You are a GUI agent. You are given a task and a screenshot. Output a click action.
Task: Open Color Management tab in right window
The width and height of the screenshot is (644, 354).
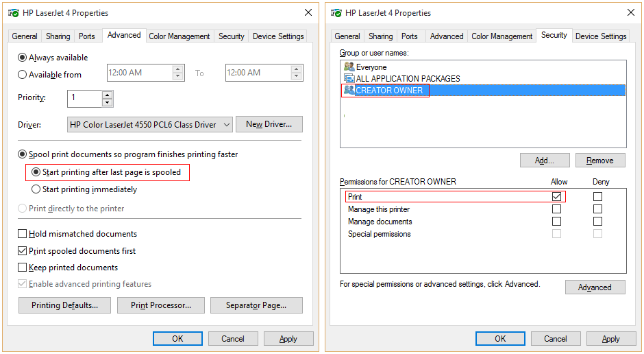click(502, 36)
